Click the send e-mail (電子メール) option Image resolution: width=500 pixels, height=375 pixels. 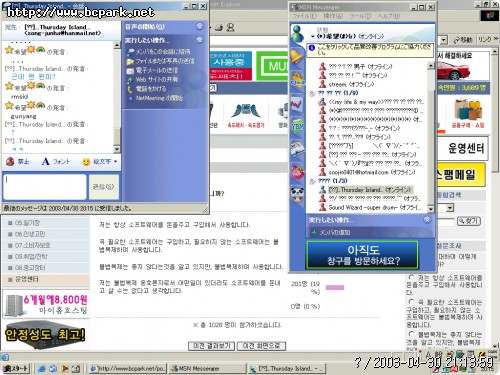[153, 70]
